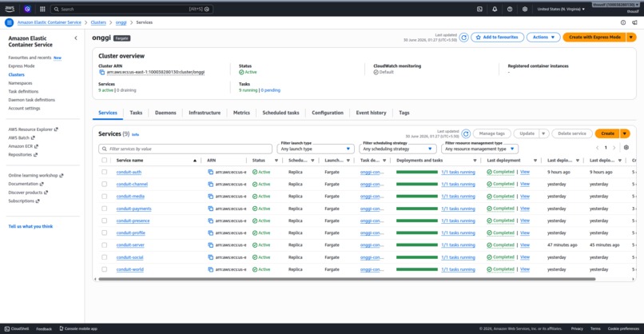Copy ARN for conduit-server service
Viewport: 644px width, 334px height.
211,245
